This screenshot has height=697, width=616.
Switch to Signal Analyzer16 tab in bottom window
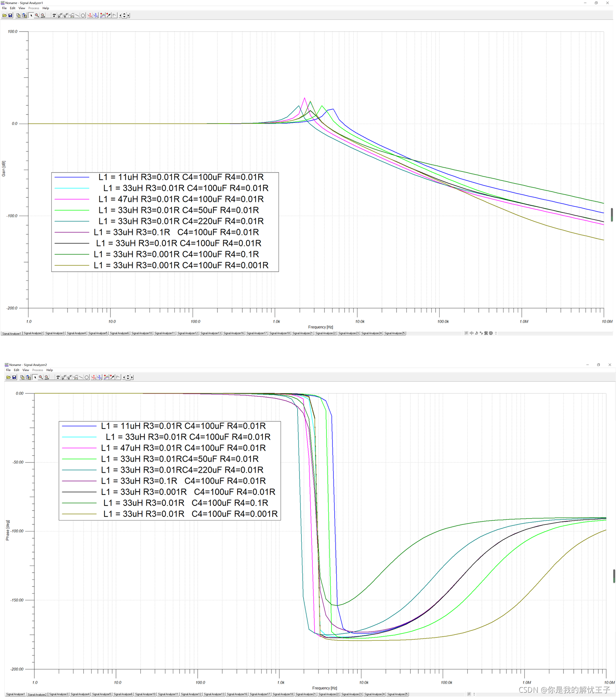[x=237, y=694]
